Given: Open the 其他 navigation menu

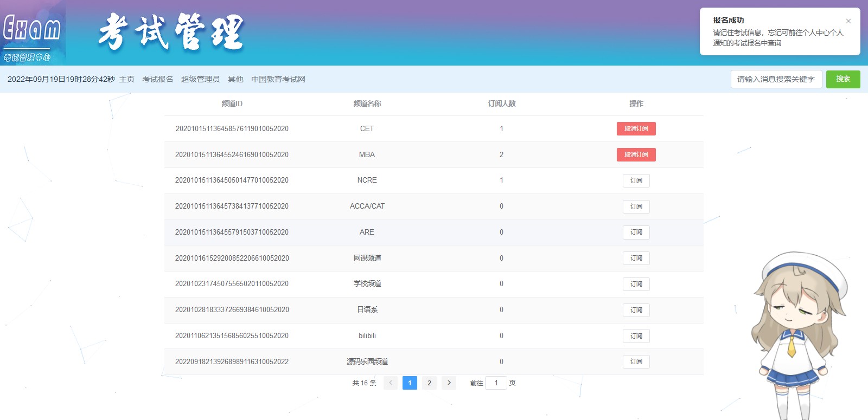Looking at the screenshot, I should (235, 79).
